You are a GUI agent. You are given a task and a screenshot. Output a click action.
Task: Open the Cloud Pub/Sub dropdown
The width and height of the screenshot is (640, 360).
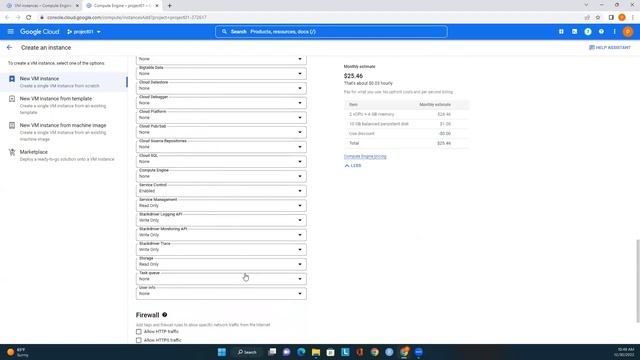[x=221, y=132]
